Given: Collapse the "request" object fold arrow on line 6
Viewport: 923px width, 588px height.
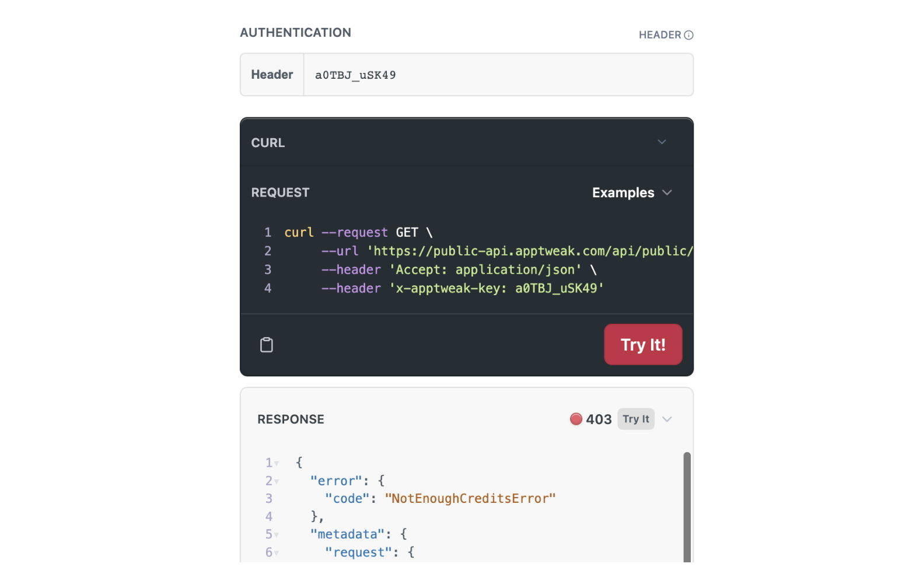Looking at the screenshot, I should click(x=277, y=553).
